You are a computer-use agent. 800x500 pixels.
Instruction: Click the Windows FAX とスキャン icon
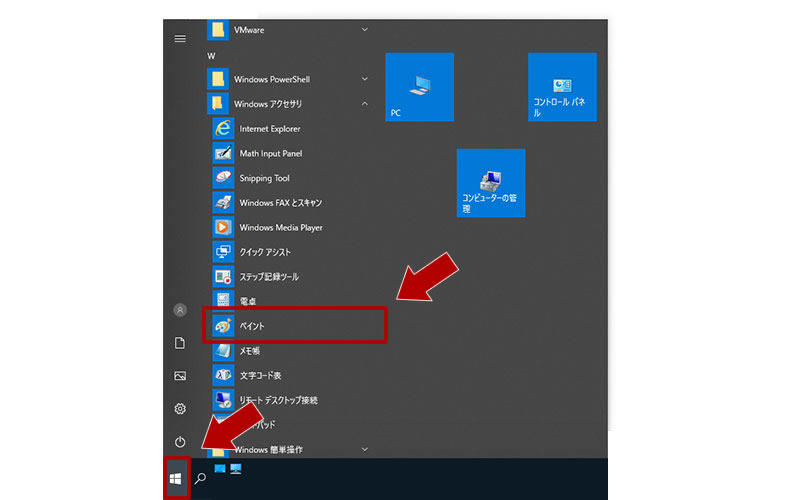coord(223,203)
